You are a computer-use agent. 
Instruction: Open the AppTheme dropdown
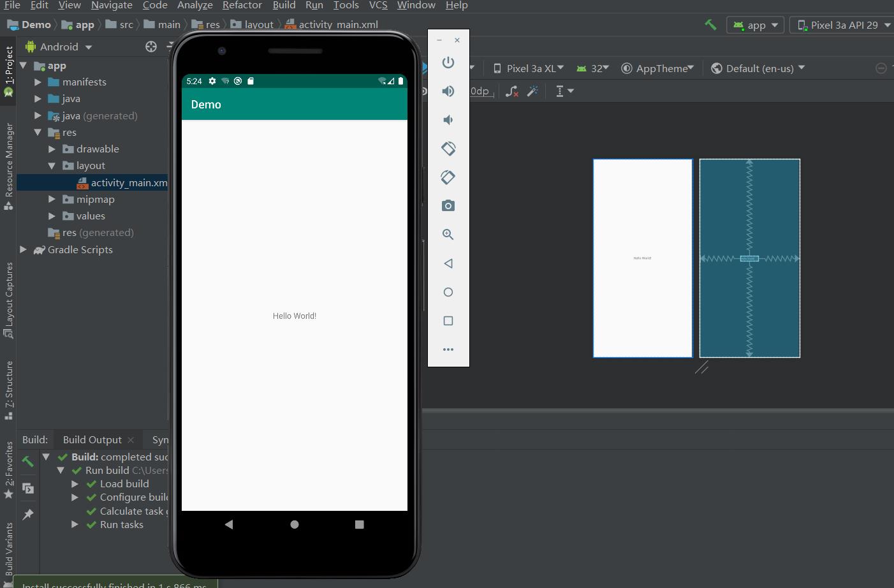tap(657, 68)
